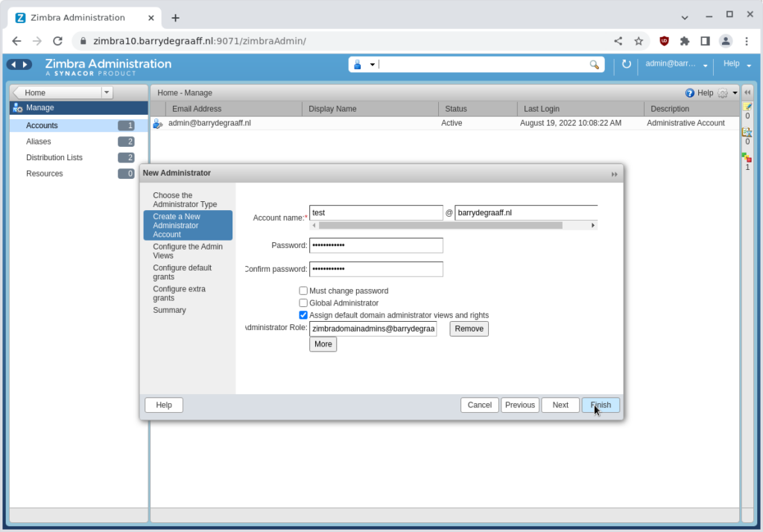Screen dimensions: 763x532
Task: Enable the Global Administrator checkbox
Action: point(303,303)
